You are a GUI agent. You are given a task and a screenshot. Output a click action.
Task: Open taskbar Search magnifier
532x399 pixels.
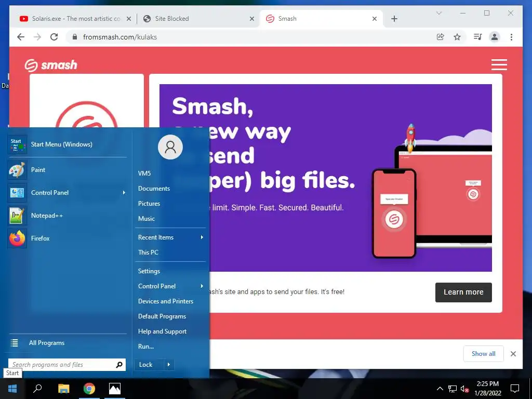pos(37,389)
